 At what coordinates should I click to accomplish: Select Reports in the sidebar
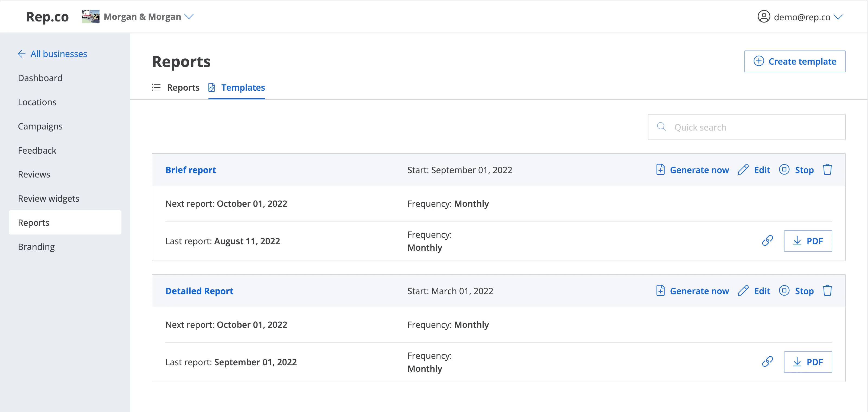coord(65,222)
